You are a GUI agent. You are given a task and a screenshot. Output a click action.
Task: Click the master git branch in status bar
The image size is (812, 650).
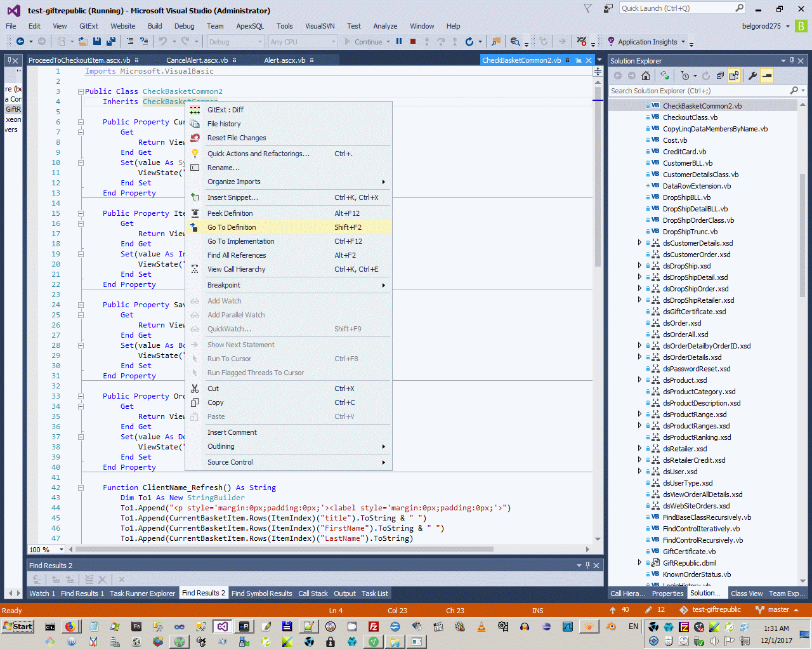[x=778, y=609]
